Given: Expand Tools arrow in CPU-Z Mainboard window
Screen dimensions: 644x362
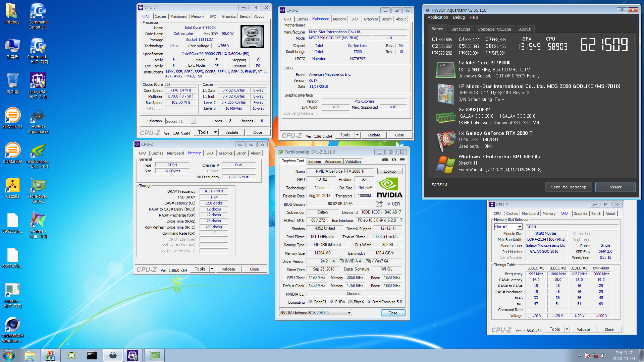Looking at the screenshot, I should coord(358,135).
